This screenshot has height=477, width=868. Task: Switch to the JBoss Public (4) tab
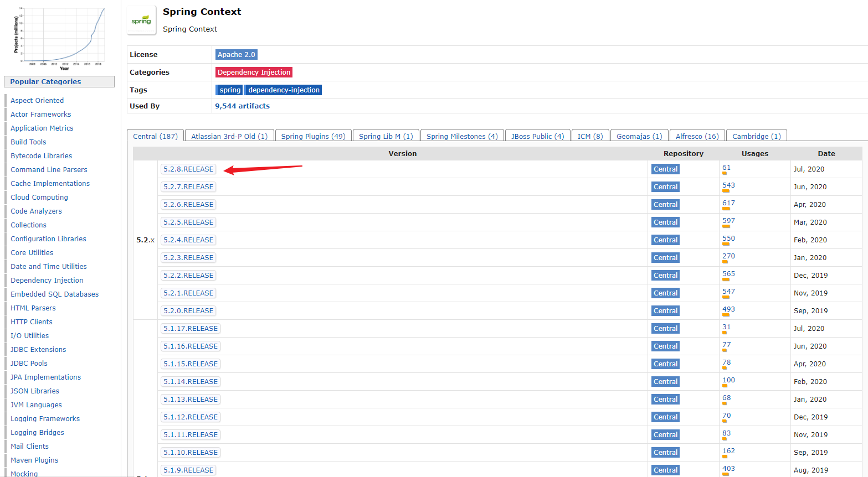tap(537, 136)
